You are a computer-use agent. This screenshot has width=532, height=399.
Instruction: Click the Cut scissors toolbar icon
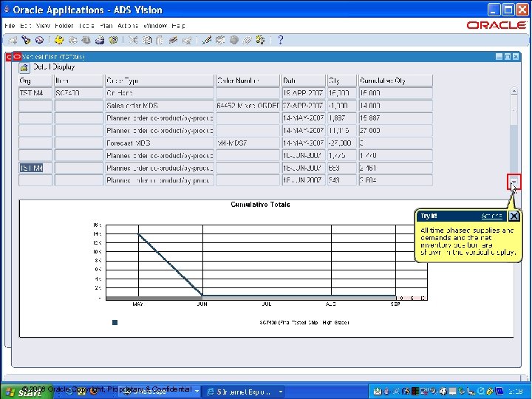click(x=133, y=41)
